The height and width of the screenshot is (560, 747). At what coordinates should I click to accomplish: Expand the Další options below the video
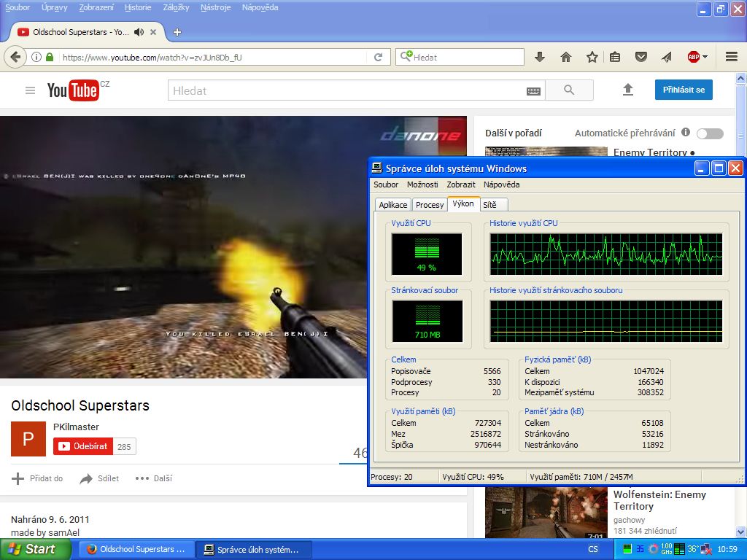tap(154, 478)
